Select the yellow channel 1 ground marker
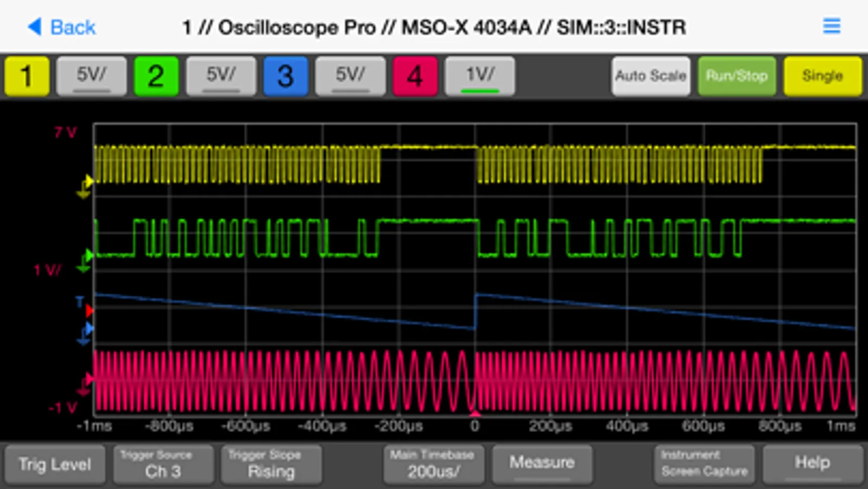This screenshot has width=868, height=489. [x=85, y=186]
